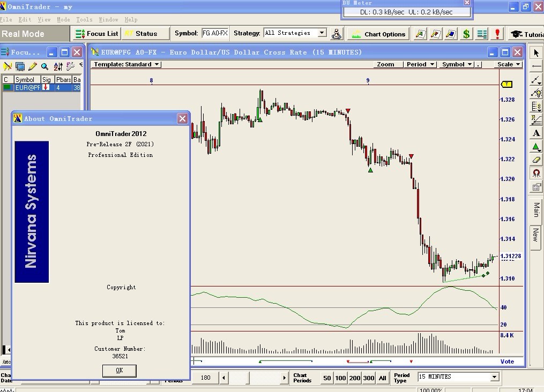Click the red exclamation mark toolbar icon
This screenshot has height=392, width=544.
(x=497, y=34)
